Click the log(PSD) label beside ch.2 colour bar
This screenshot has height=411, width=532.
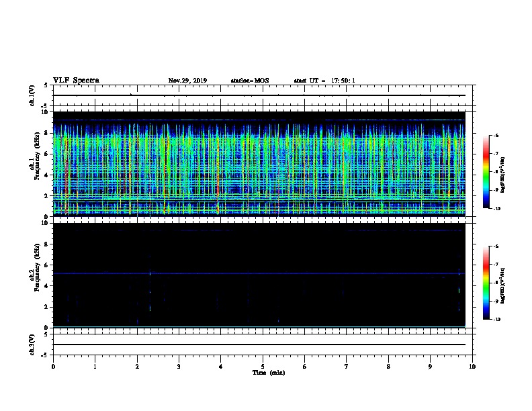(x=503, y=285)
